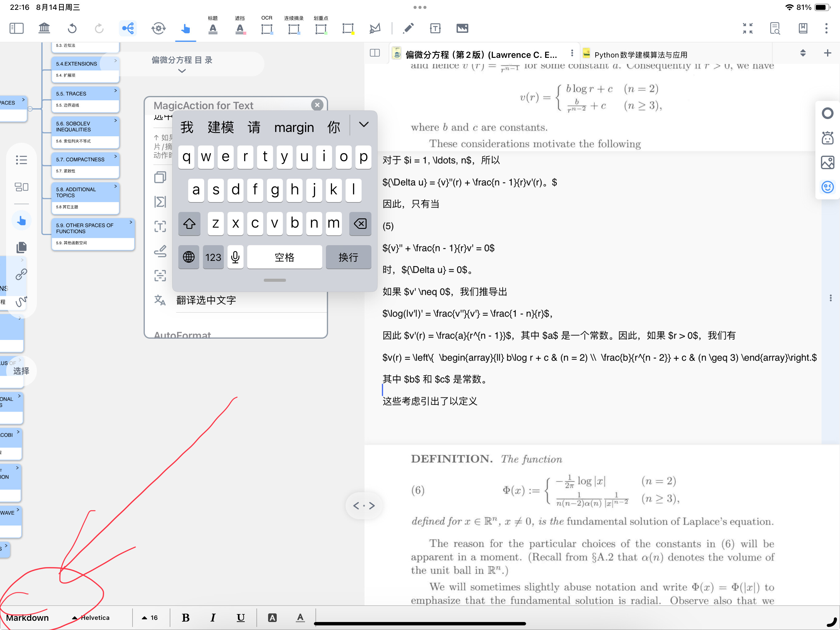Tap the freehand curve icon in palette

(22, 301)
